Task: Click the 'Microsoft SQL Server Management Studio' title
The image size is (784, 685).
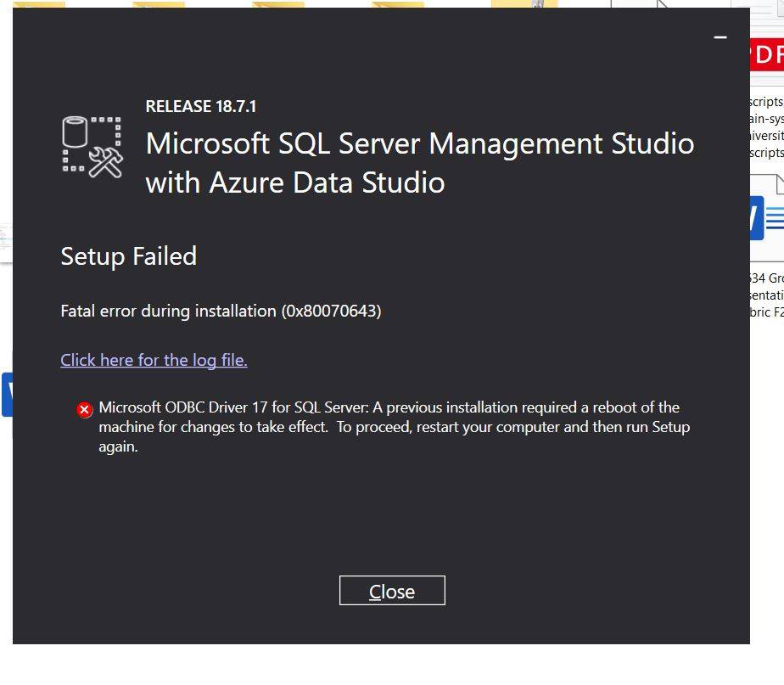Action: 420,144
